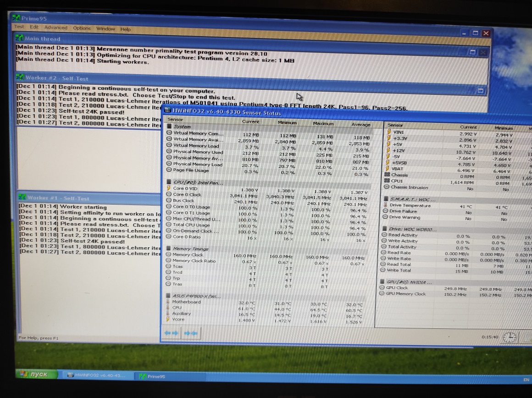
Task: Switch to Prime95 via taskbar button
Action: pyautogui.click(x=171, y=376)
